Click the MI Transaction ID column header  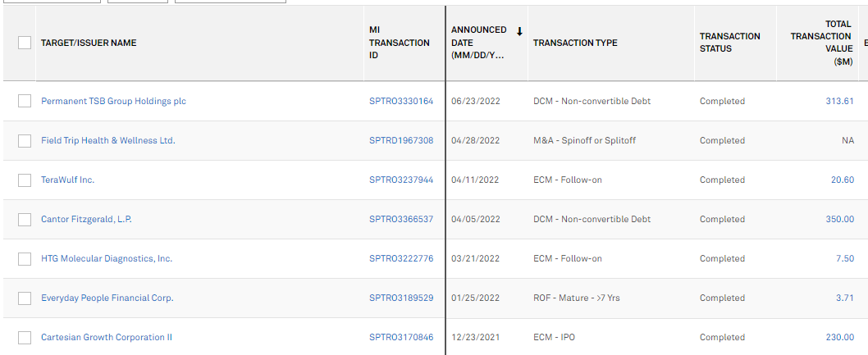[x=399, y=43]
